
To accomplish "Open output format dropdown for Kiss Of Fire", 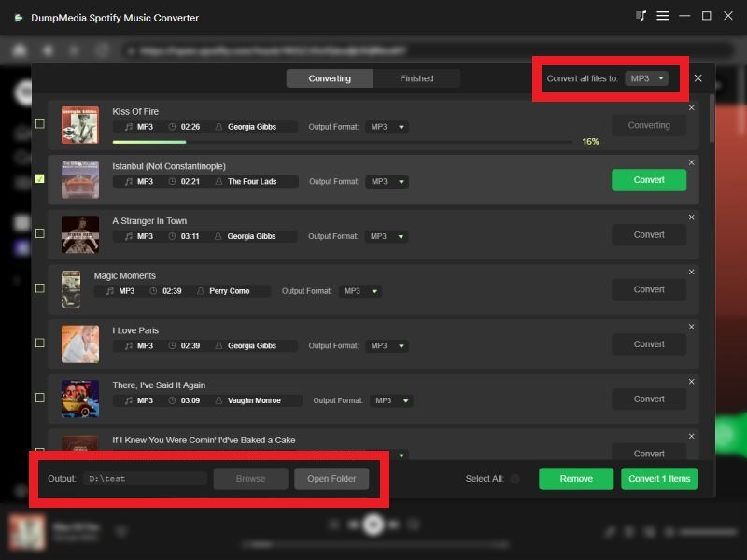I will [x=387, y=127].
